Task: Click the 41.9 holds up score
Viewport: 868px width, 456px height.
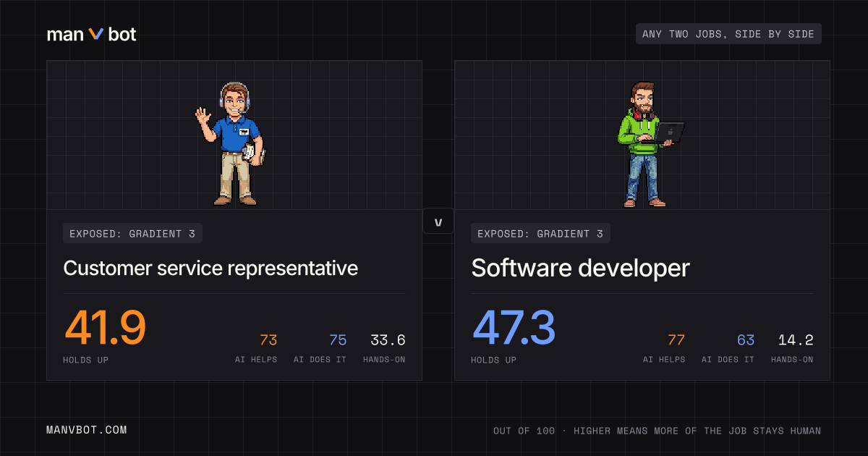Action: (105, 327)
